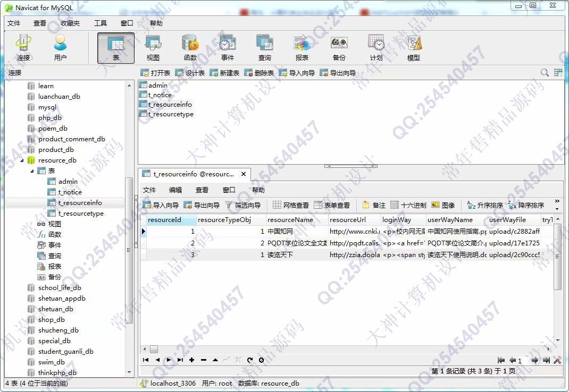Expand the data toolbar overflow chevron

[557, 201]
